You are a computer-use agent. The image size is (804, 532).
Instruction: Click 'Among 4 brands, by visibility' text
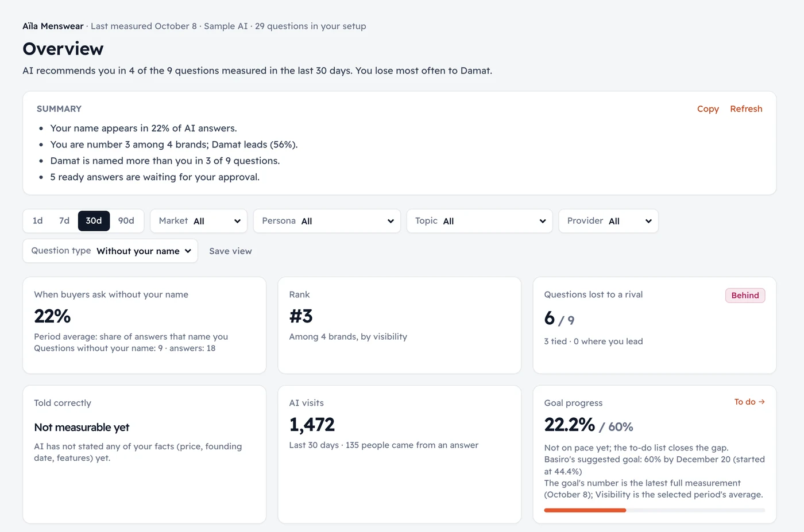(348, 337)
